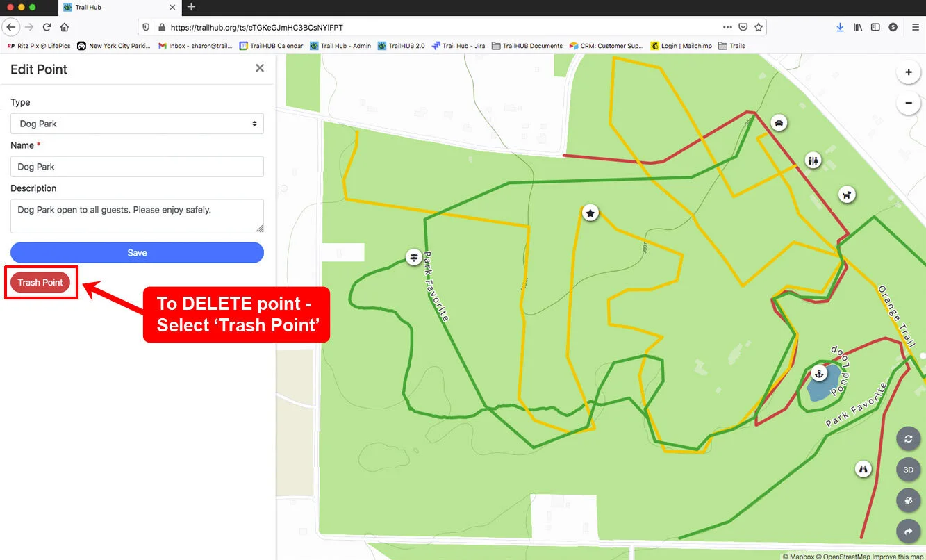Image resolution: width=926 pixels, height=560 pixels.
Task: Open the Type dropdown showing Dog Park
Action: pos(137,124)
